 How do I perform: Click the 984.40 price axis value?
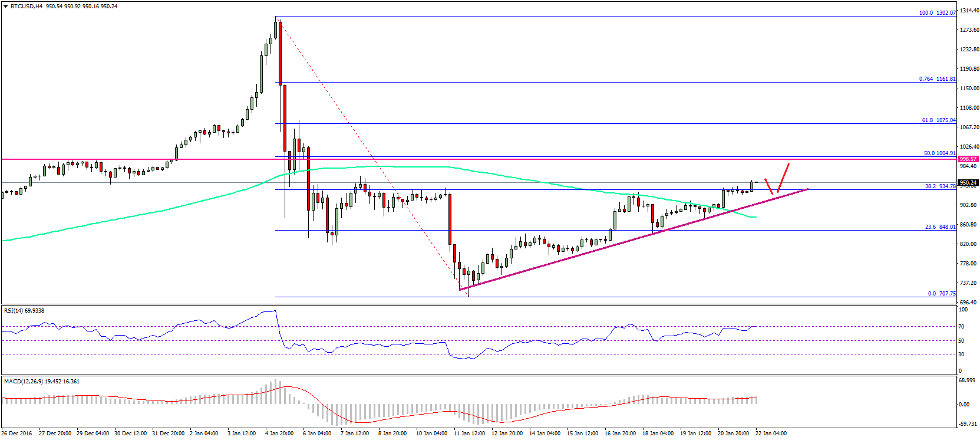pos(969,166)
